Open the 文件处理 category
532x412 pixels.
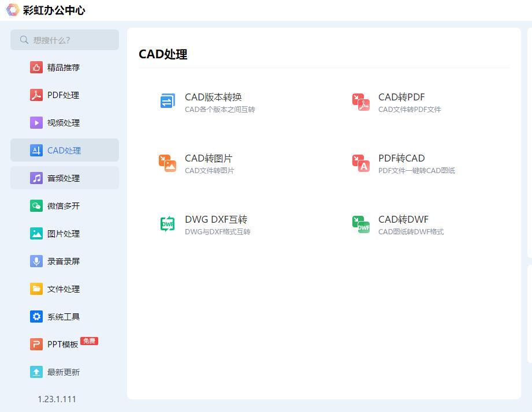point(64,289)
